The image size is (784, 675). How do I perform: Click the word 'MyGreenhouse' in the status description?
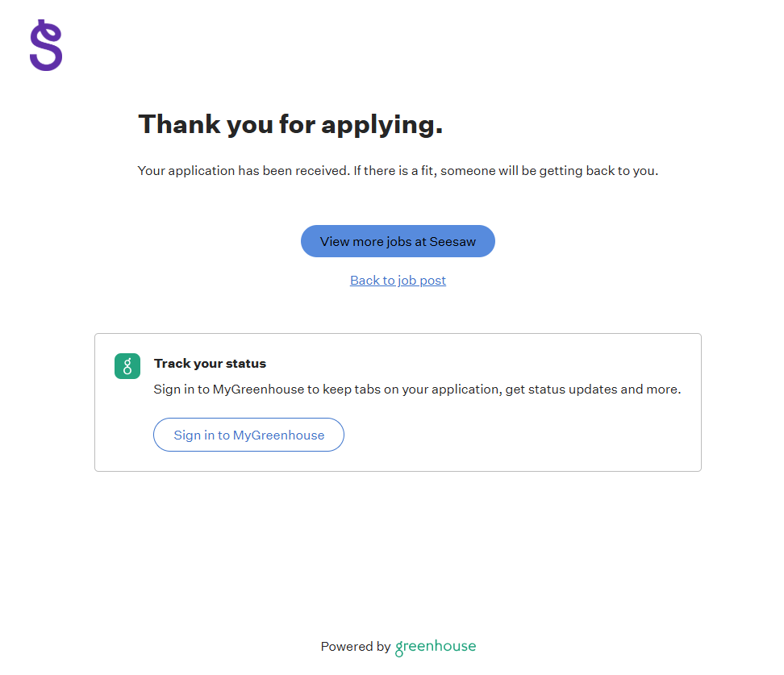tap(258, 390)
